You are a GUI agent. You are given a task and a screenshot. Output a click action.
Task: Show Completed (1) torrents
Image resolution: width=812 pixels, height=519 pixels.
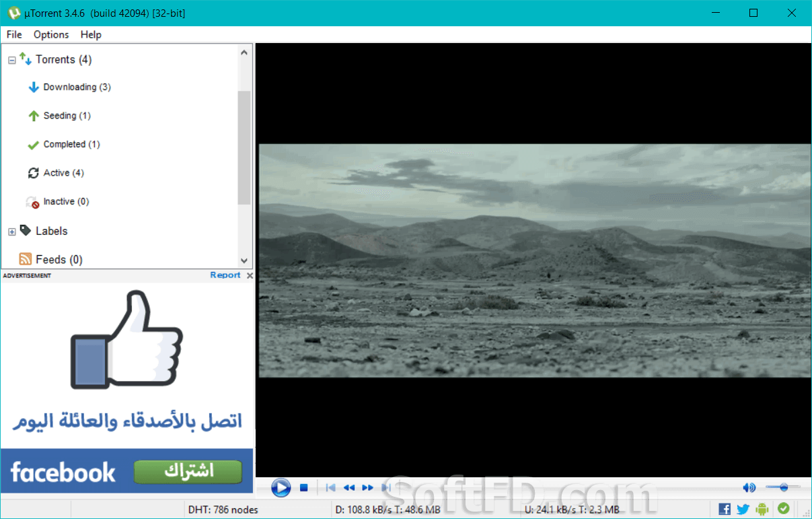point(72,144)
